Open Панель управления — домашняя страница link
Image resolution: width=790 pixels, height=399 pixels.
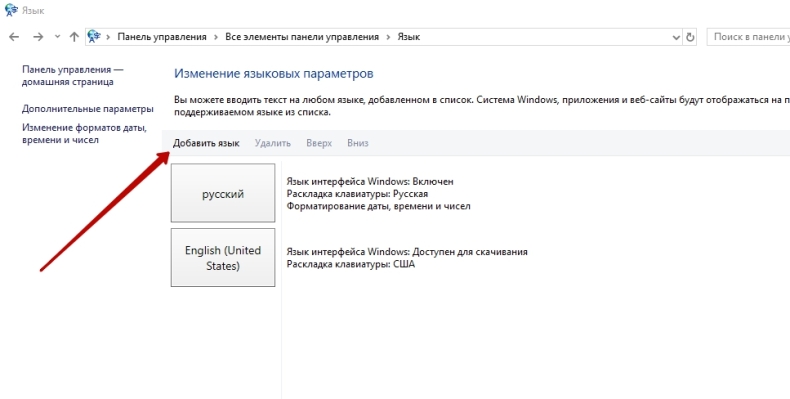point(73,76)
